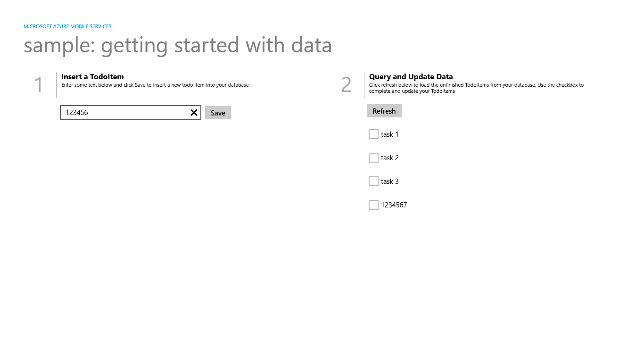Click the 'Enter some text below' instruction text
This screenshot has width=644, height=362.
coord(155,85)
